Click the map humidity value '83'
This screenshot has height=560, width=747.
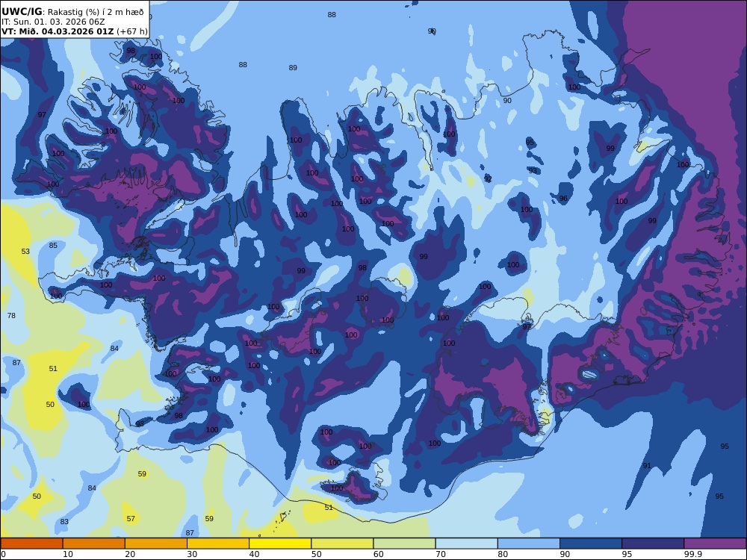[x=64, y=522]
